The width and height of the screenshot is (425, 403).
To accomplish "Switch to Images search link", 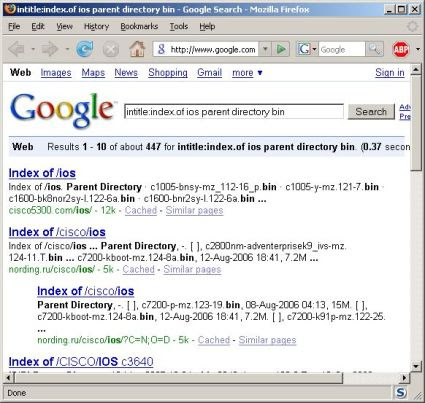I will point(56,73).
